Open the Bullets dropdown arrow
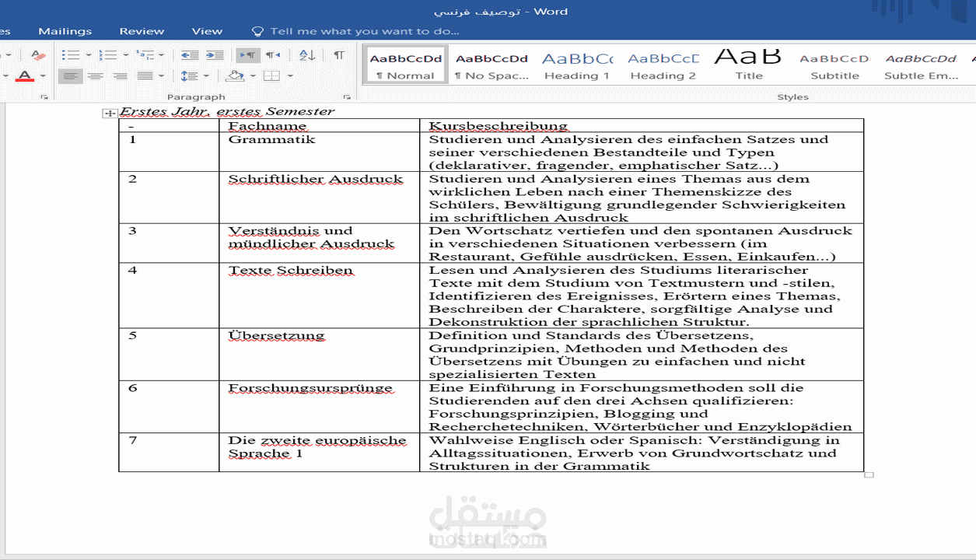Viewport: 976px width, 560px height. coord(88,55)
